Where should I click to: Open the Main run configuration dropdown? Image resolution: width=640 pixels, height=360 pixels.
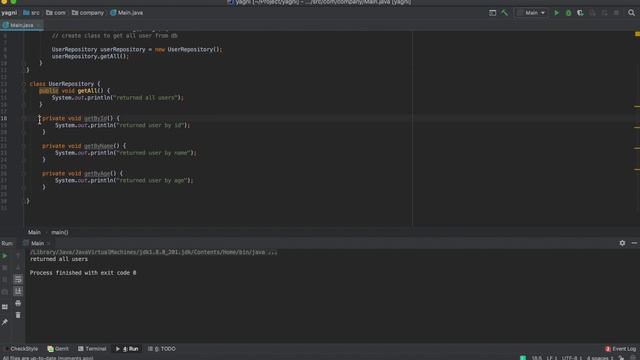[x=531, y=13]
